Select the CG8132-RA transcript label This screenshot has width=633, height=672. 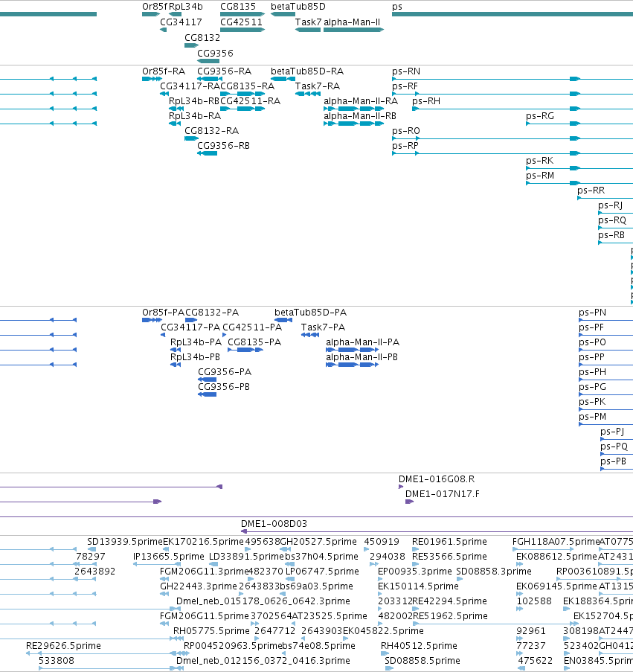[x=211, y=131]
